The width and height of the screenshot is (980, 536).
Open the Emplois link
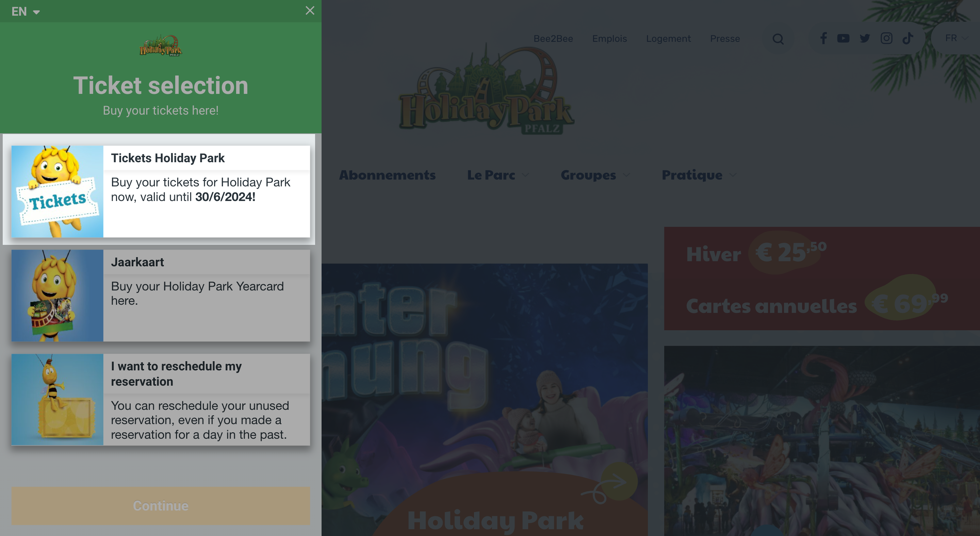pyautogui.click(x=609, y=38)
